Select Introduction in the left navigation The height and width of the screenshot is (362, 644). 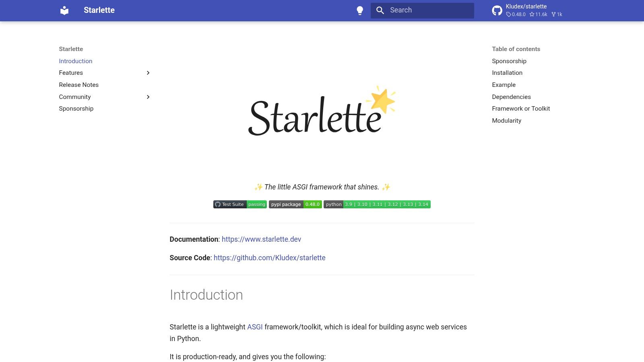(x=76, y=61)
